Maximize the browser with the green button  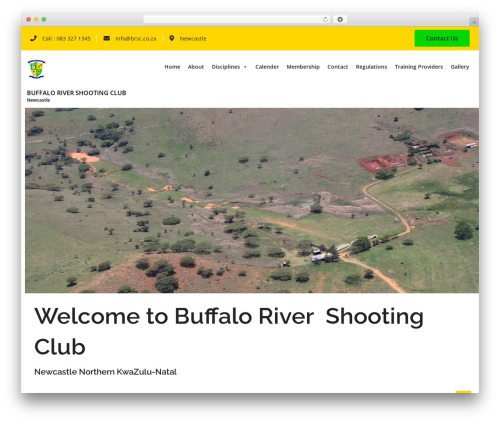point(44,19)
